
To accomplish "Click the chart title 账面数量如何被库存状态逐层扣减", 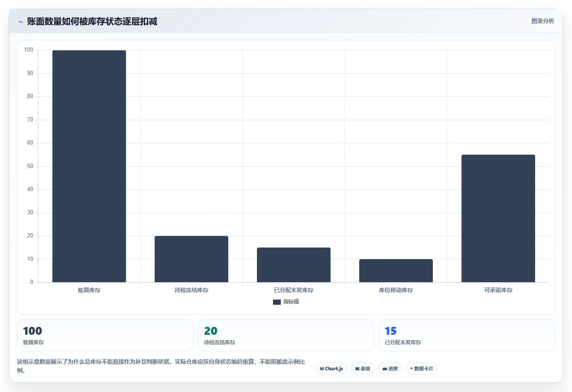I will coord(92,21).
